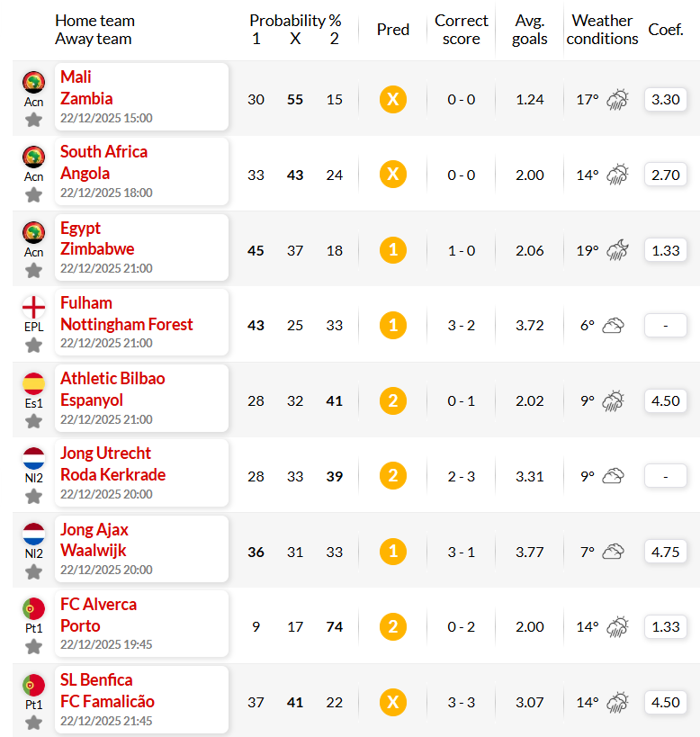Click the England flag EPL icon
This screenshot has height=737, width=700.
34,308
